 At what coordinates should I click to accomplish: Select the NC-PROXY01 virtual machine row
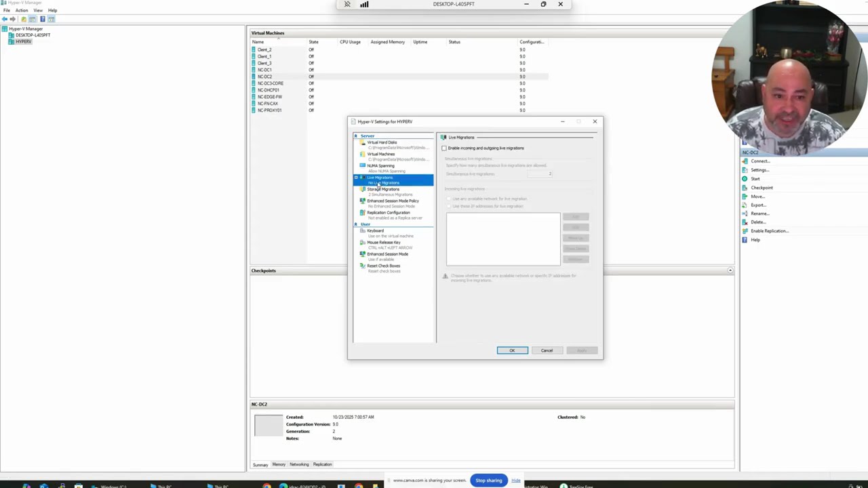399,110
